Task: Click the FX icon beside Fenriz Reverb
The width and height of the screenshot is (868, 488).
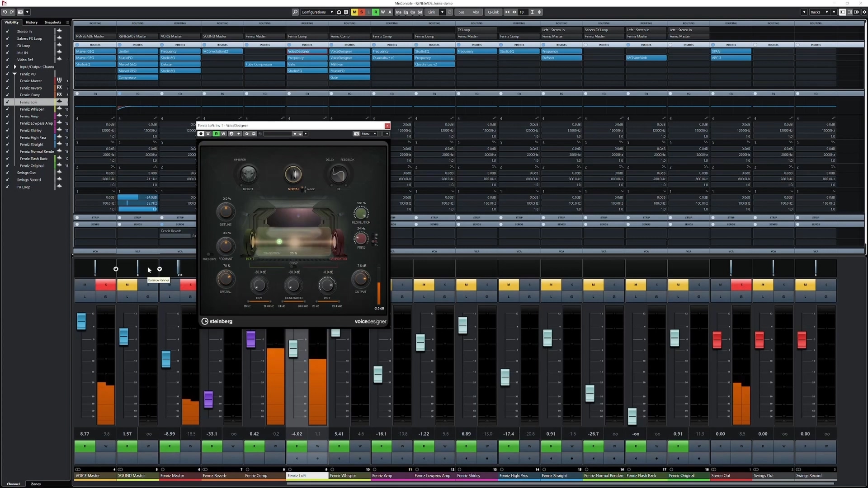Action: [59, 88]
